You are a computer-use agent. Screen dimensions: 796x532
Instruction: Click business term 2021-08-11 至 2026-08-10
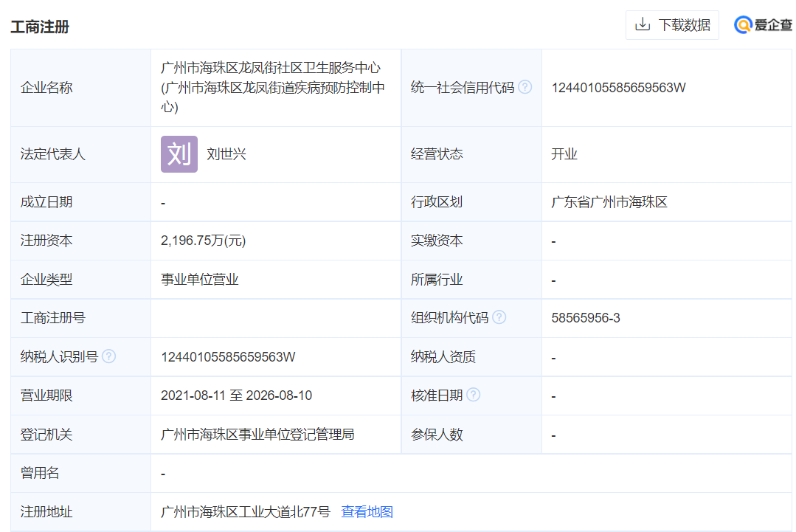[236, 395]
